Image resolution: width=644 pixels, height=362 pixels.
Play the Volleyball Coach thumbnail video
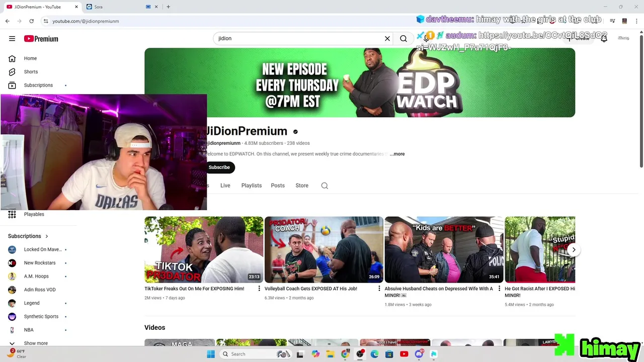pos(324,249)
